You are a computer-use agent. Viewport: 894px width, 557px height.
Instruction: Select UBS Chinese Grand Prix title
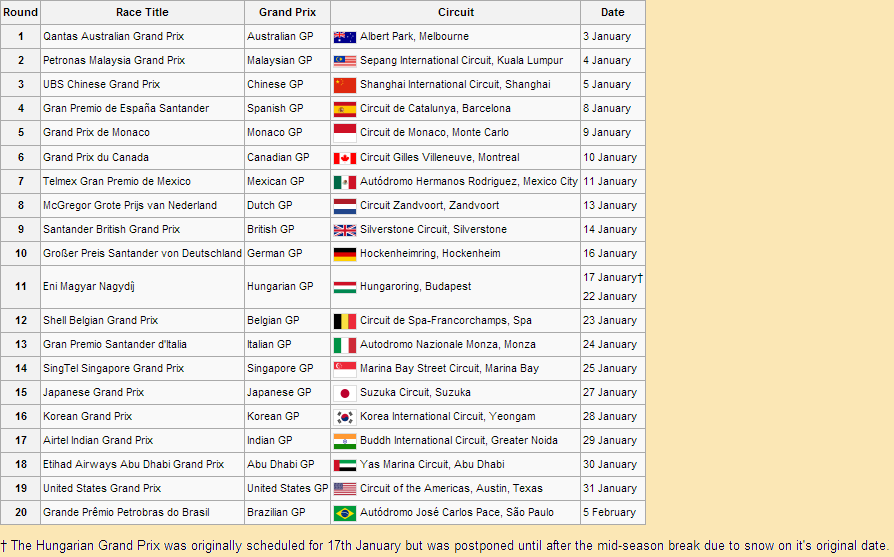(x=101, y=84)
